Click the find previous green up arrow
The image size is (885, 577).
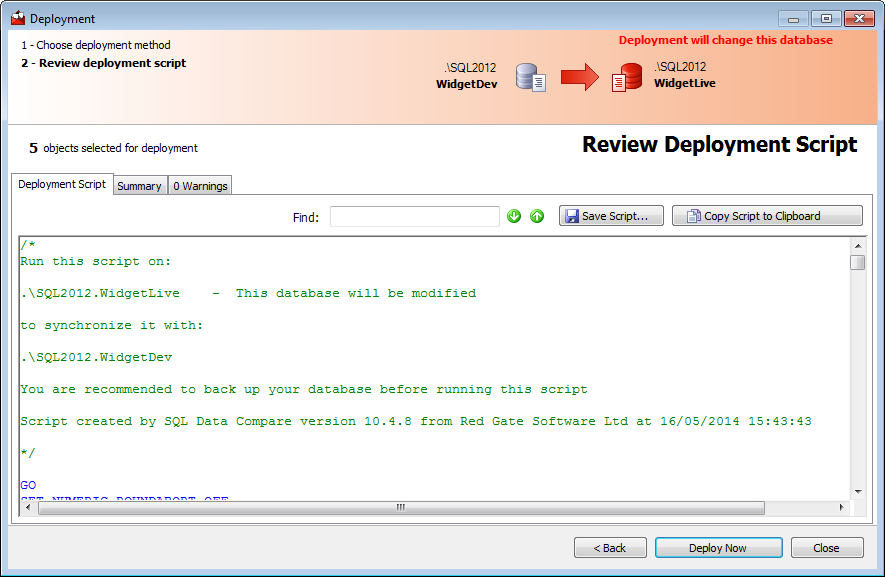point(537,216)
